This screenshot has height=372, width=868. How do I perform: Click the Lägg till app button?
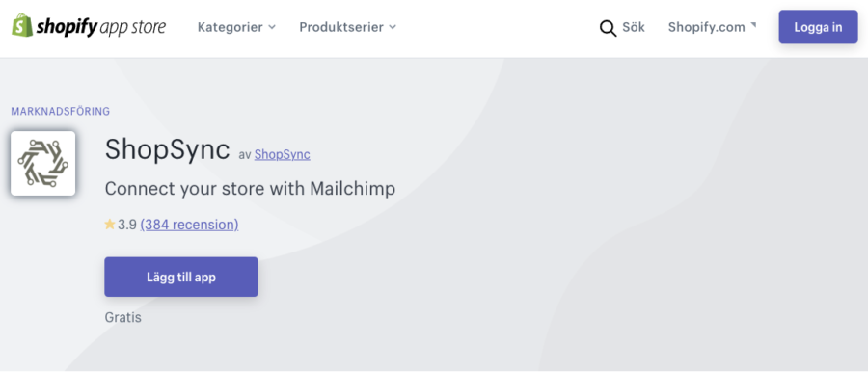pyautogui.click(x=181, y=277)
